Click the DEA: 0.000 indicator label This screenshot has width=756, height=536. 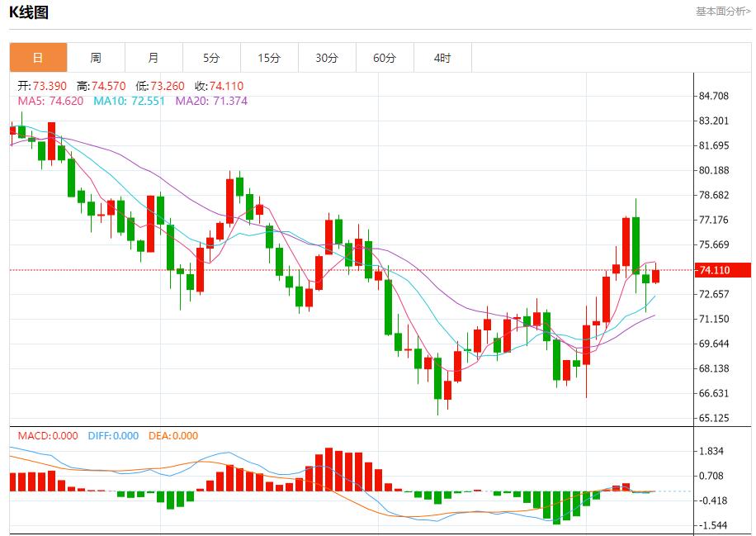173,435
